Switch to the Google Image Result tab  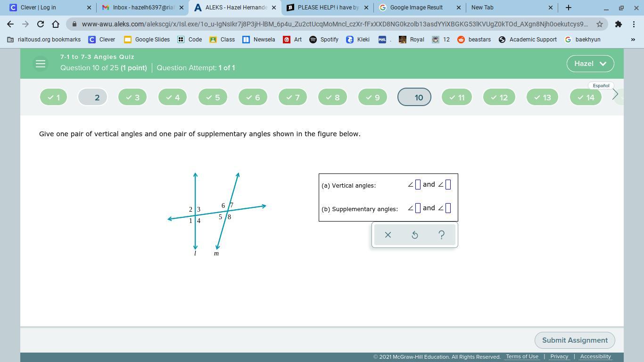(420, 8)
